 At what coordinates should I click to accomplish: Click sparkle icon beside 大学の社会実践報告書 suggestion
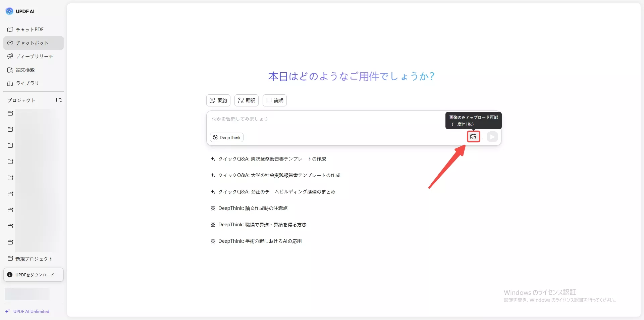213,175
